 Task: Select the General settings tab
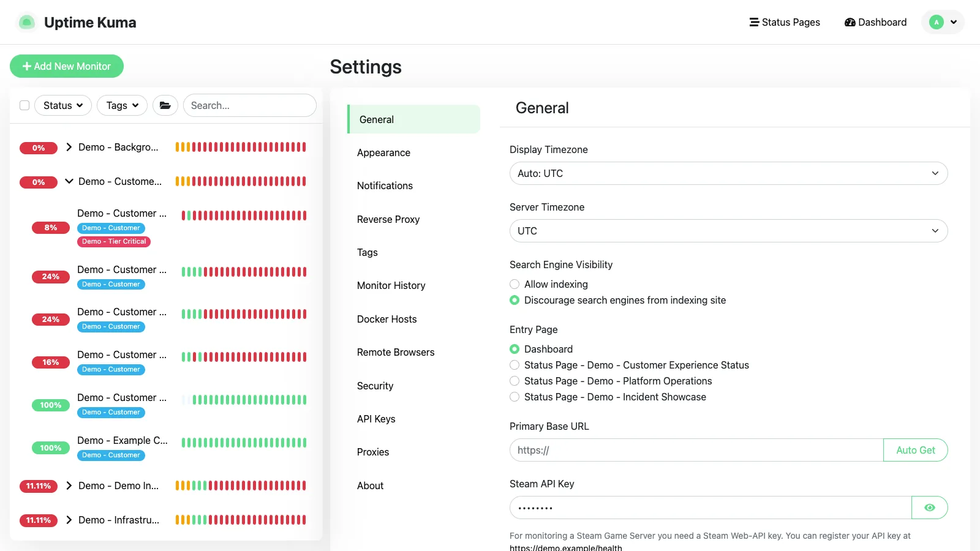click(413, 119)
